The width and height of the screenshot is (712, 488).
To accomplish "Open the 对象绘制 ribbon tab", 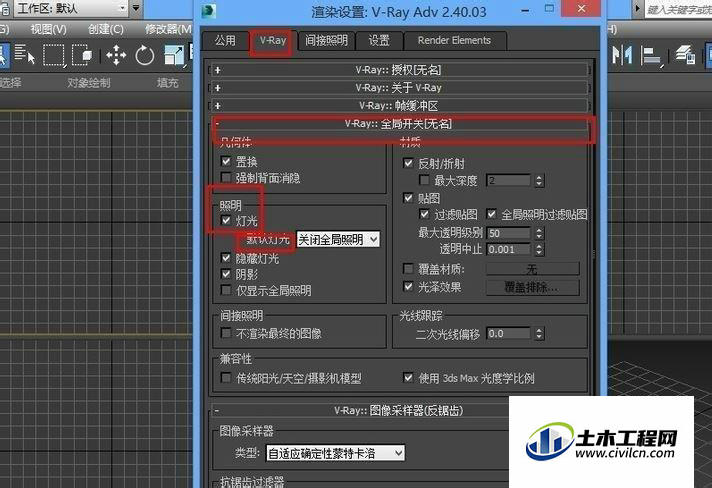I will [89, 83].
